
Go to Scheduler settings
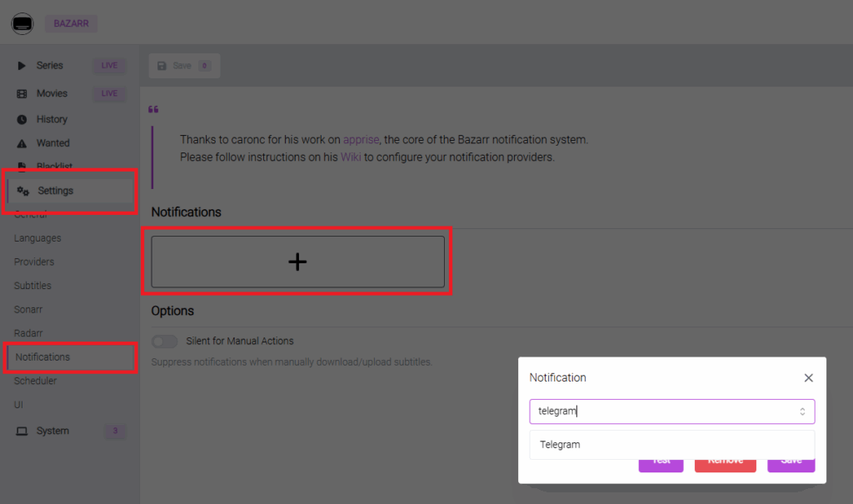[x=35, y=381]
